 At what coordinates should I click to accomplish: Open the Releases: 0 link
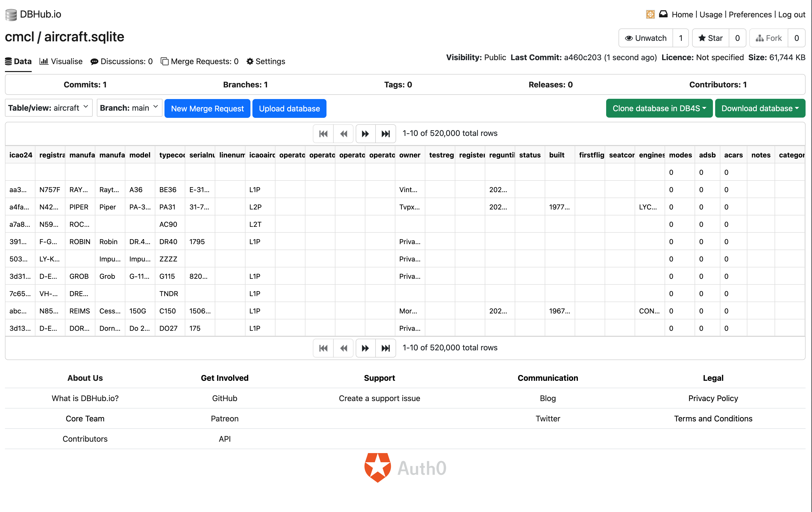[x=550, y=85]
